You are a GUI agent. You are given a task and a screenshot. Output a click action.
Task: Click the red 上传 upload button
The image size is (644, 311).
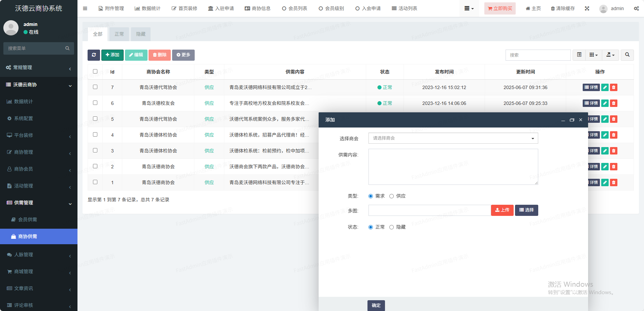[502, 210]
